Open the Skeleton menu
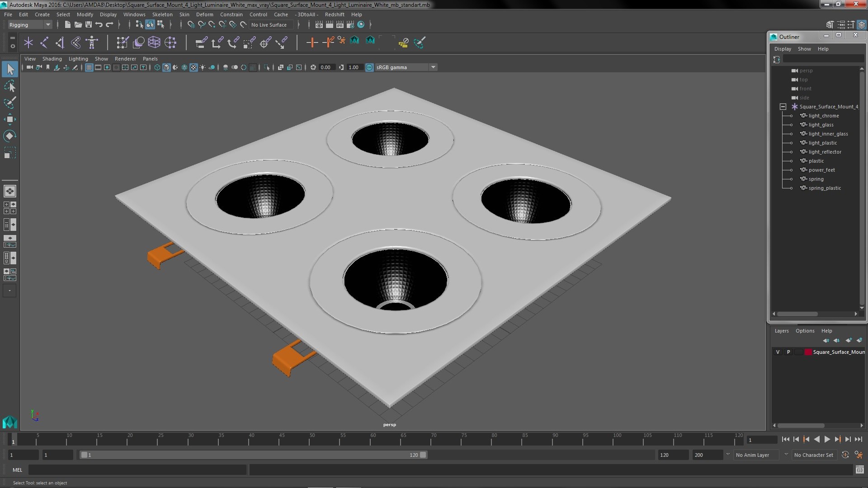Viewport: 868px width, 488px height. [162, 14]
